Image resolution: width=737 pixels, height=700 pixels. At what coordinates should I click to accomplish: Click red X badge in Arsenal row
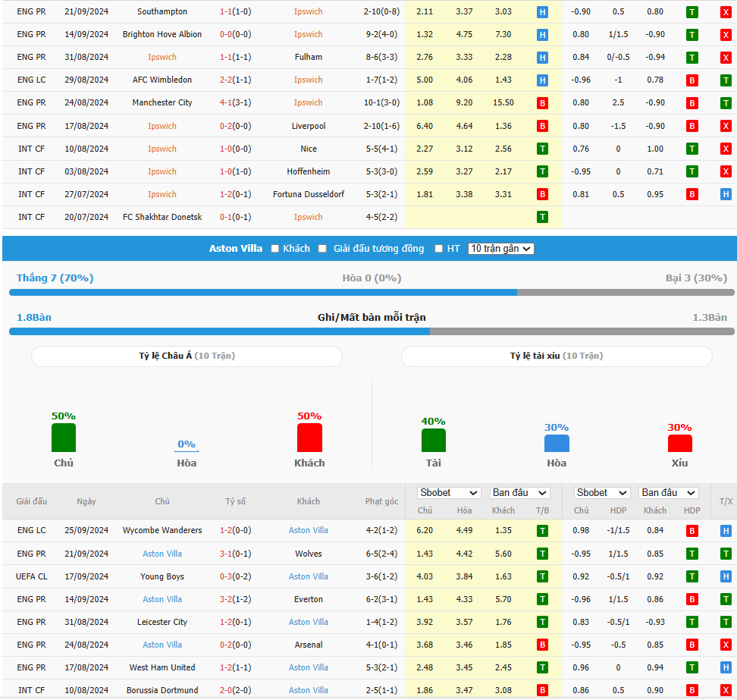(726, 645)
